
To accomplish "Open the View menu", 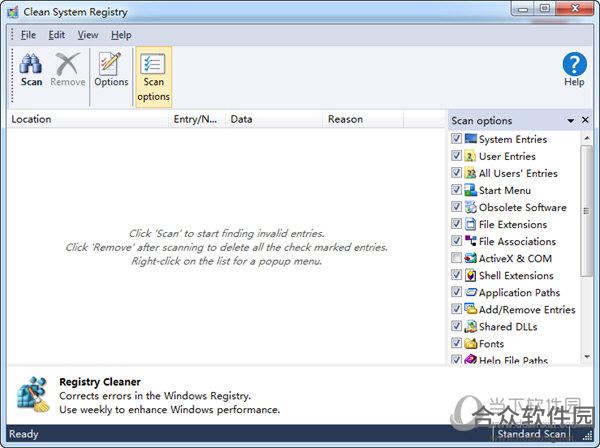I will pyautogui.click(x=88, y=35).
